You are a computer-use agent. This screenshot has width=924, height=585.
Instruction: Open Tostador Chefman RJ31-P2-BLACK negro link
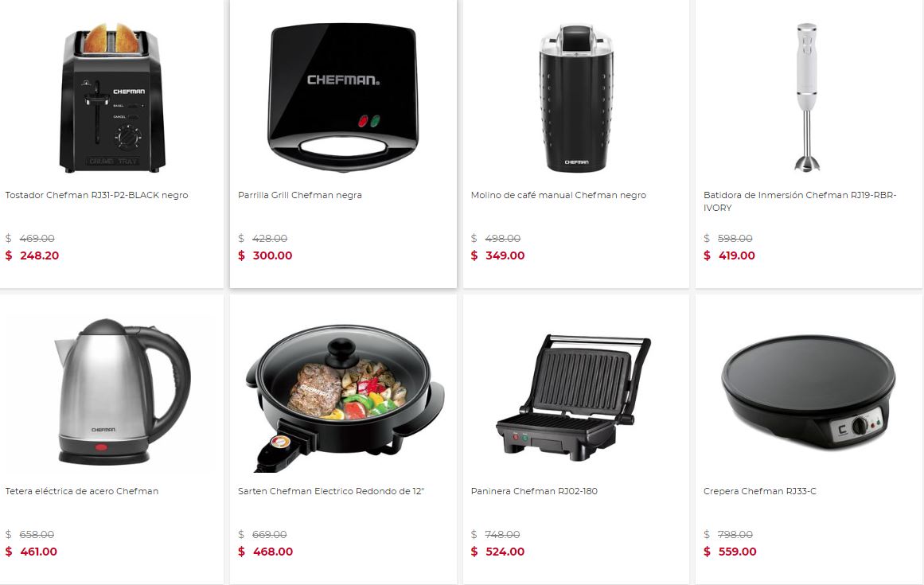pyautogui.click(x=96, y=195)
